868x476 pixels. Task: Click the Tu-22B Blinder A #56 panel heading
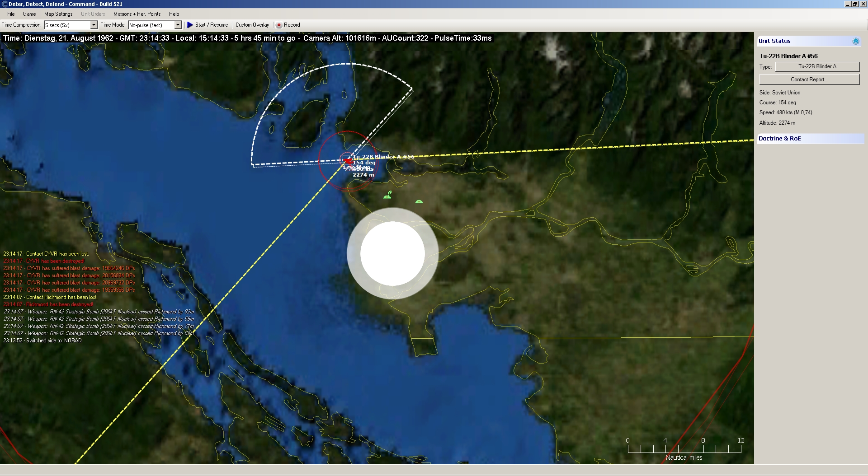pos(788,56)
